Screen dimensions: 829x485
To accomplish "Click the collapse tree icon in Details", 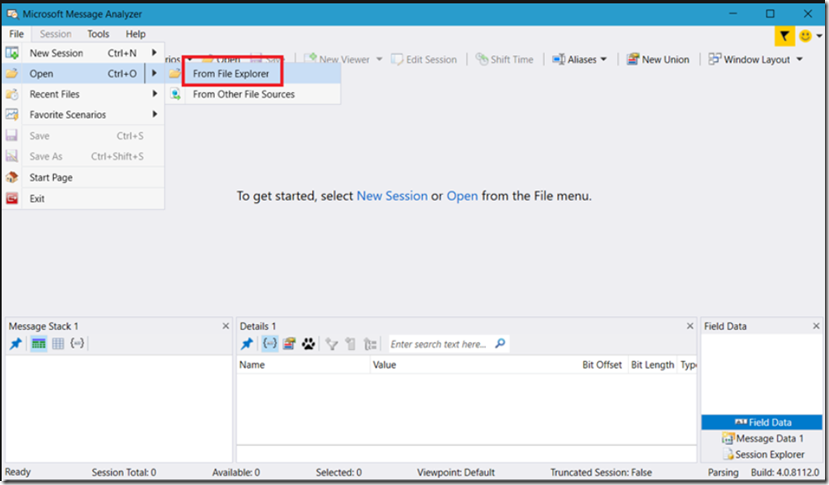I will click(351, 344).
